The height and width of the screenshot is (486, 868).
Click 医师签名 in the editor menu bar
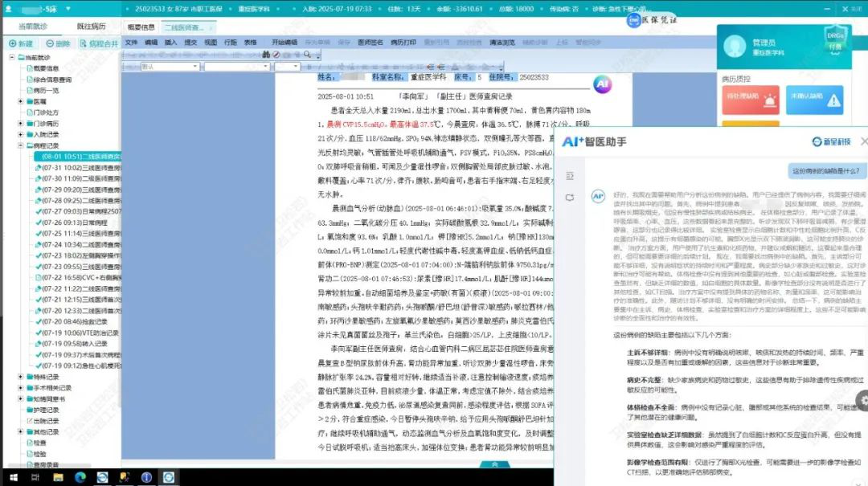pyautogui.click(x=371, y=42)
